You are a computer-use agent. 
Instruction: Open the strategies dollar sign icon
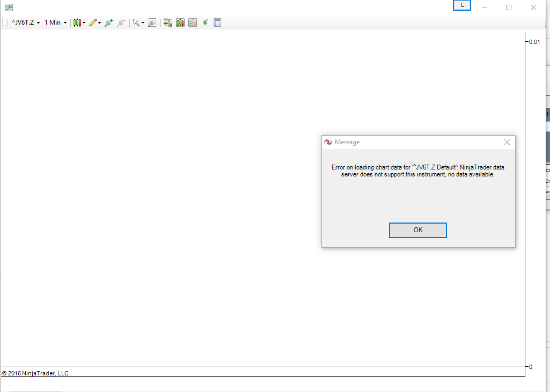tap(205, 23)
